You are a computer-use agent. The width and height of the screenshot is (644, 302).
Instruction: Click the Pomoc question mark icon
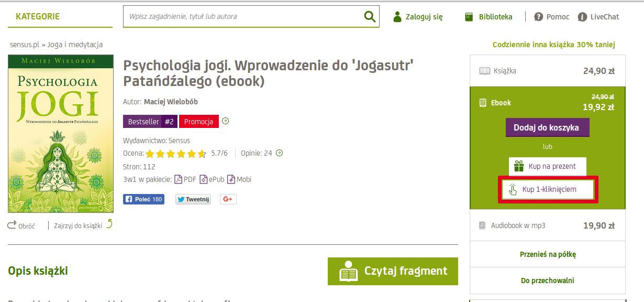[x=538, y=17]
